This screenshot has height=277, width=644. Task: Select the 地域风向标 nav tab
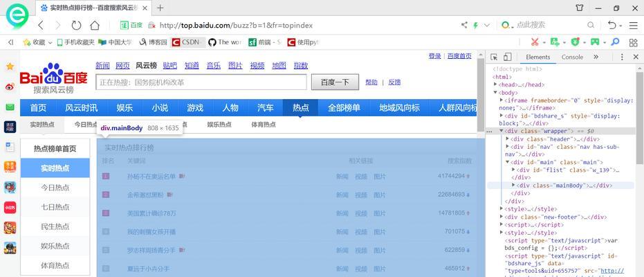coord(399,107)
